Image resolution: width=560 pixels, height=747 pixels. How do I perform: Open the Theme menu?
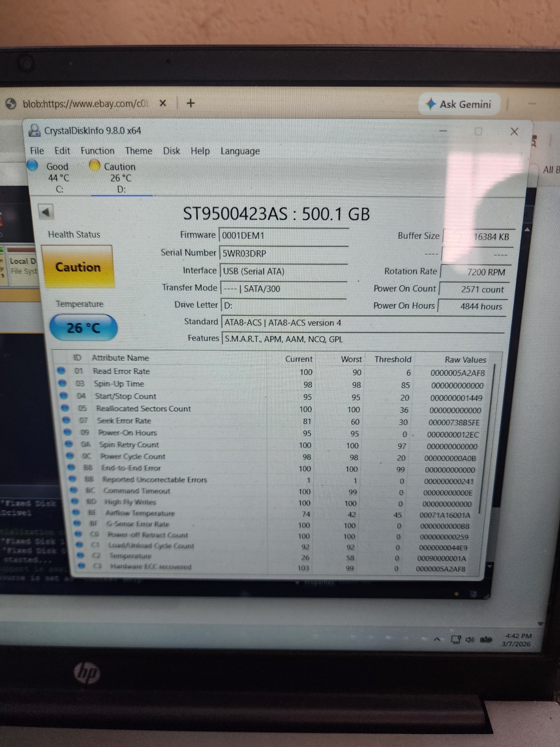coord(139,151)
